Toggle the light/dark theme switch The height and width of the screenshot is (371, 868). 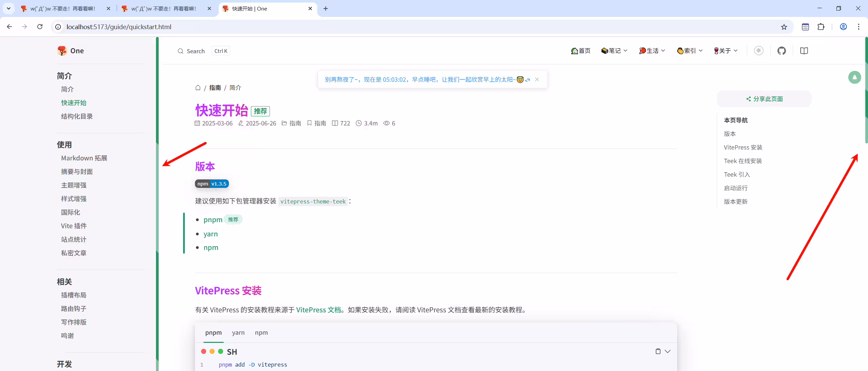coord(759,51)
